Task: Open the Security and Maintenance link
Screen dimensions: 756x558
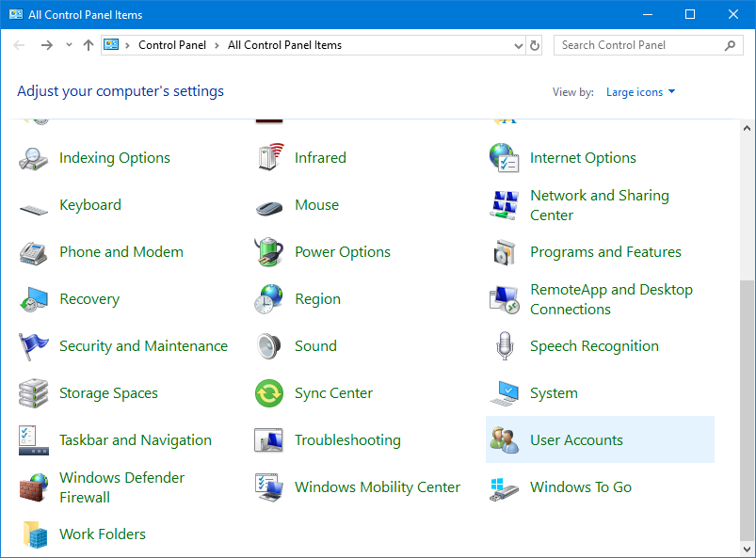Action: pos(143,346)
